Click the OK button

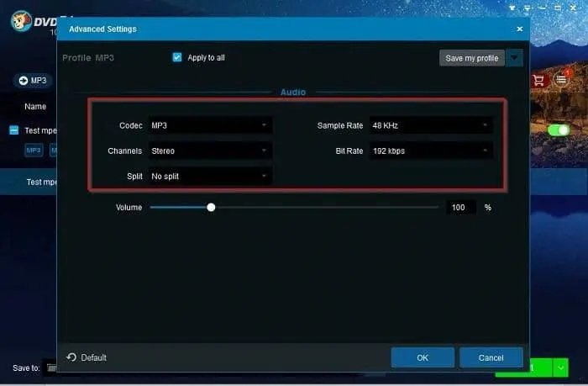pyautogui.click(x=423, y=357)
